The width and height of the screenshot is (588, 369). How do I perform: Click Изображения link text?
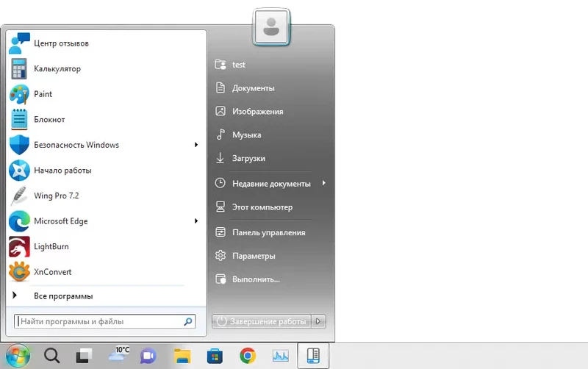tap(258, 112)
